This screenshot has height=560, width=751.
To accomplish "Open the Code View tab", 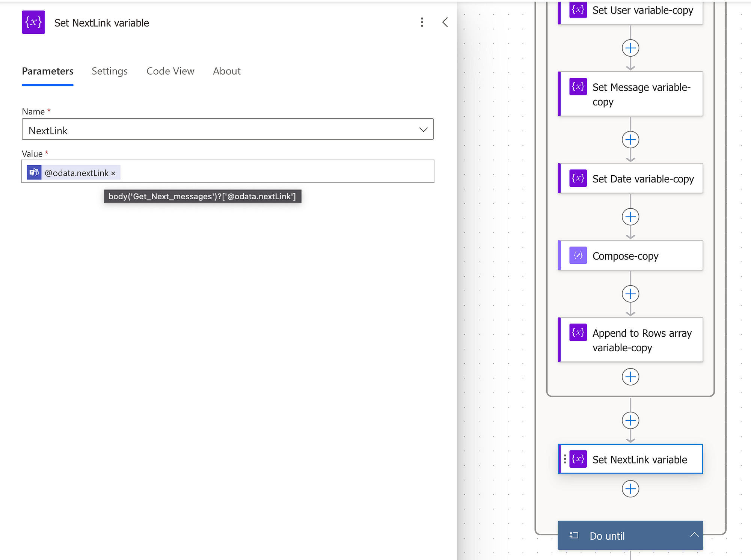I will click(170, 71).
